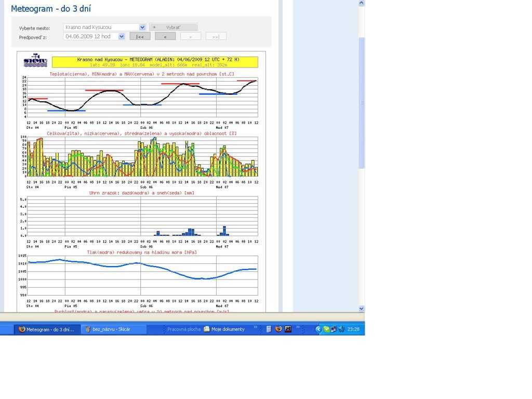Click the network computers tray icon

[x=334, y=329]
